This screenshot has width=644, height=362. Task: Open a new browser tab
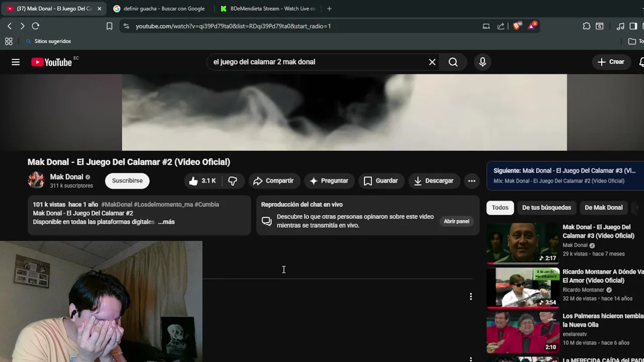click(329, 9)
